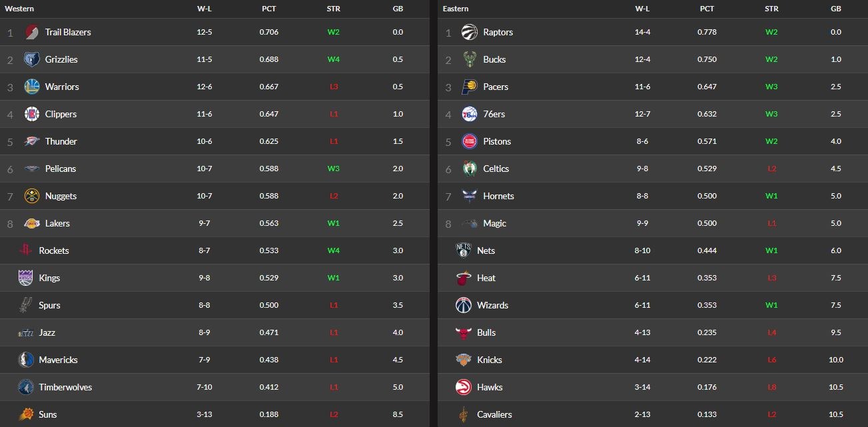This screenshot has width=868, height=427.
Task: Click the Eastern STR column header
Action: [771, 9]
